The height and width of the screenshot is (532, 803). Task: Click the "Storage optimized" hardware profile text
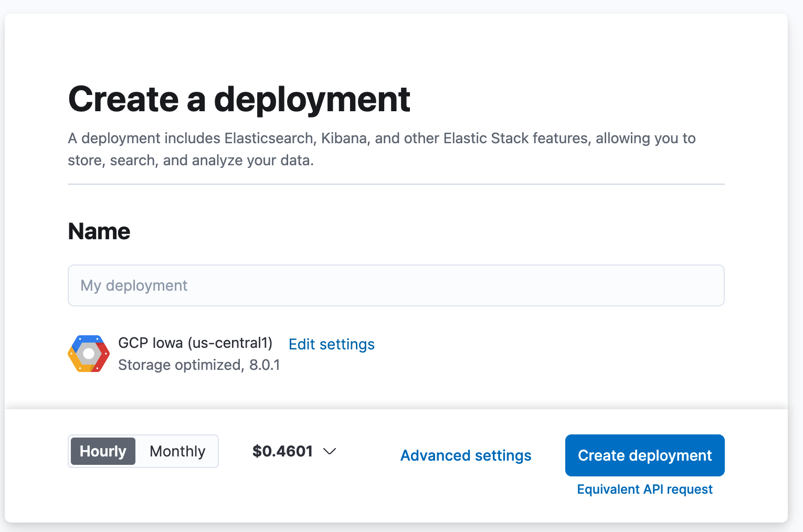[179, 365]
